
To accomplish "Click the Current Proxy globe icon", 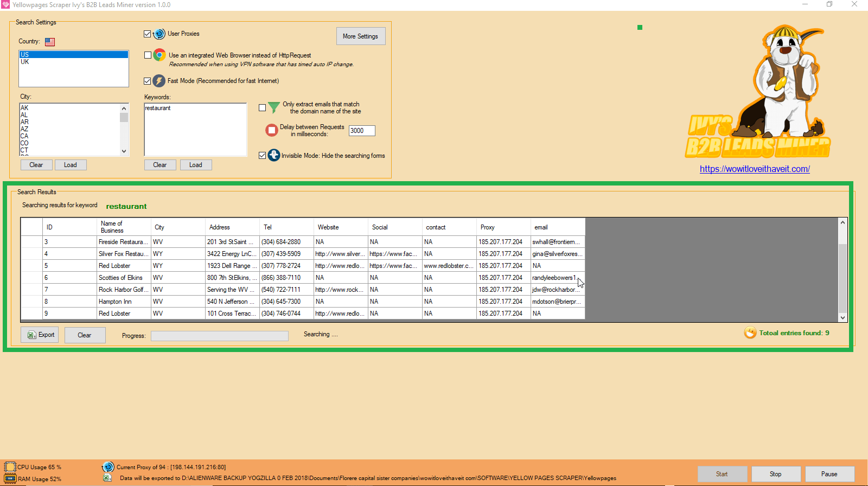I will (x=108, y=467).
